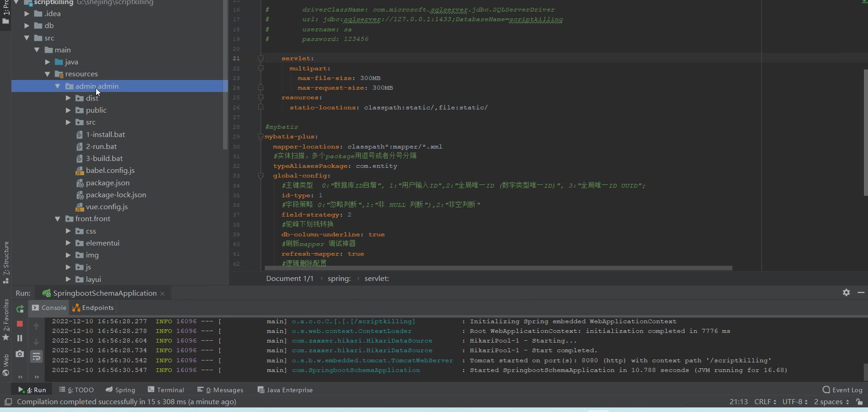Click the scroll up arrow in console
Image resolution: width=868 pixels, height=412 pixels.
coord(36,326)
